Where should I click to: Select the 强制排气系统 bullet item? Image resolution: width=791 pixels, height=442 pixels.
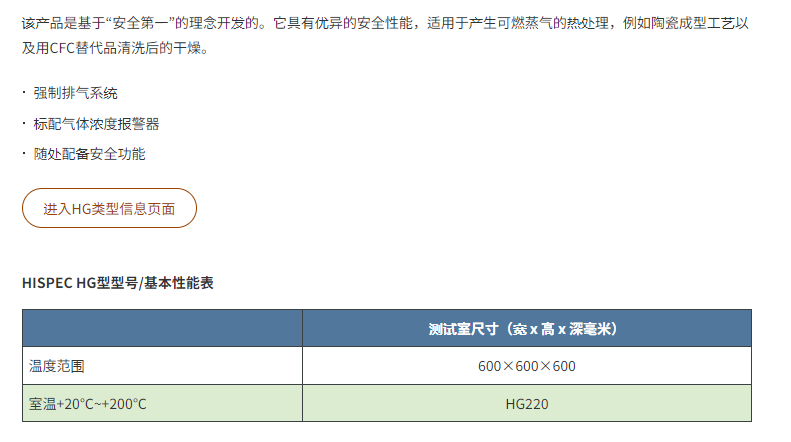75,93
